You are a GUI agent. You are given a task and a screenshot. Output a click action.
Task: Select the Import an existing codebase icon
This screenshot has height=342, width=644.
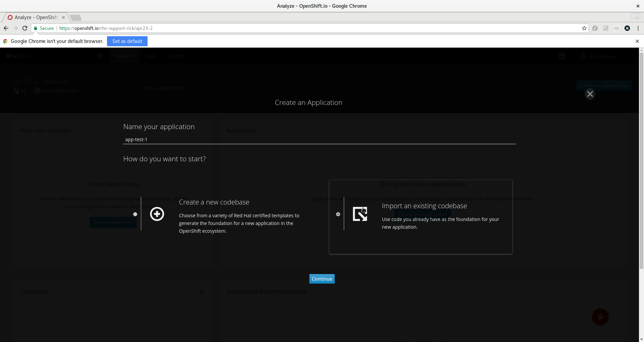359,214
